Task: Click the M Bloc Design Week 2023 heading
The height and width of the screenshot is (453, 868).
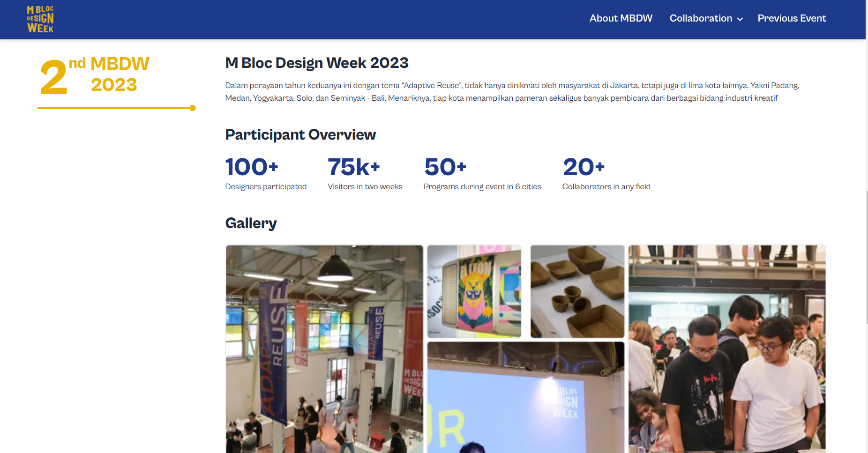Action: pyautogui.click(x=317, y=63)
